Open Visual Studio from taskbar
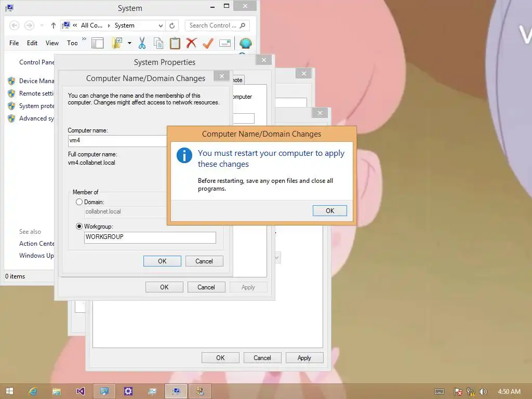The height and width of the screenshot is (399, 532). [x=80, y=391]
